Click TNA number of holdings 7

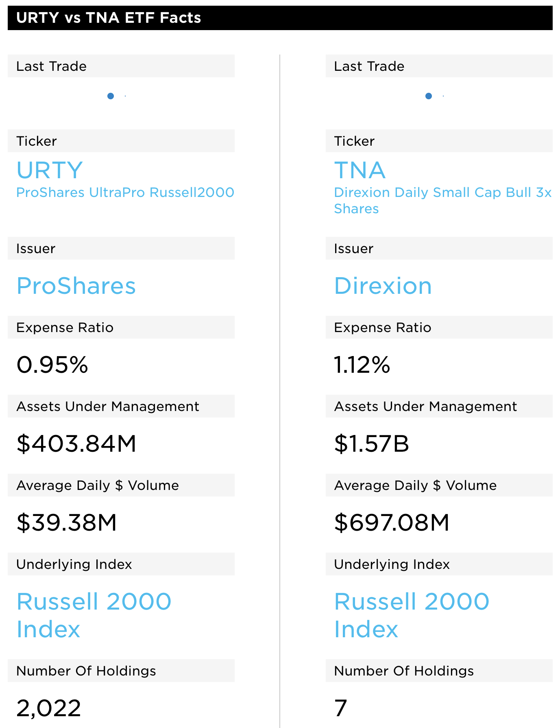341,708
